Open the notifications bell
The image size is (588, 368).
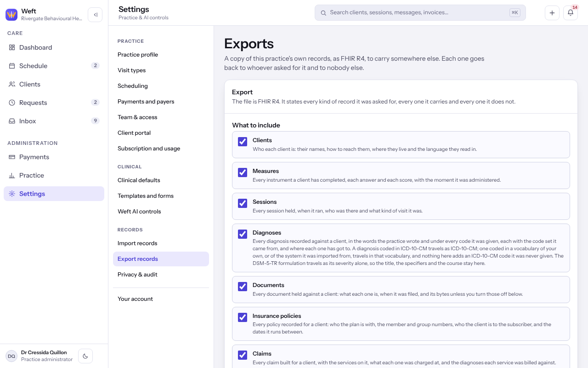click(x=571, y=13)
